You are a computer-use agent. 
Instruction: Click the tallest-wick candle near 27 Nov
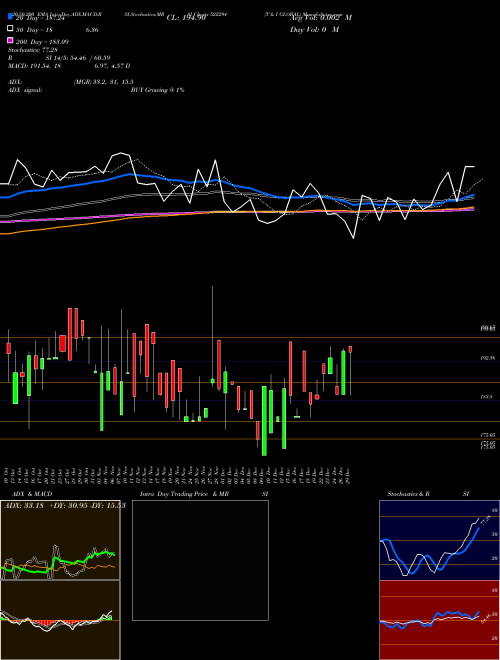pyautogui.click(x=213, y=381)
